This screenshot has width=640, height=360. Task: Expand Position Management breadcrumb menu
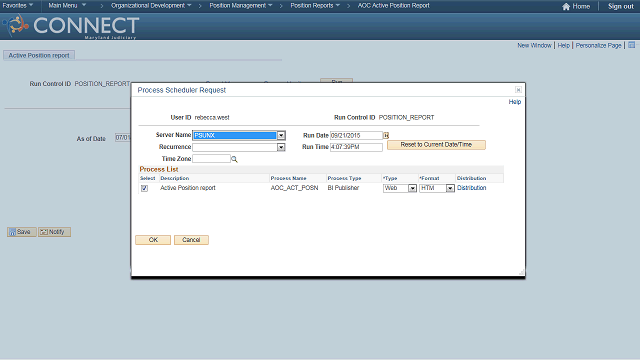click(x=241, y=5)
